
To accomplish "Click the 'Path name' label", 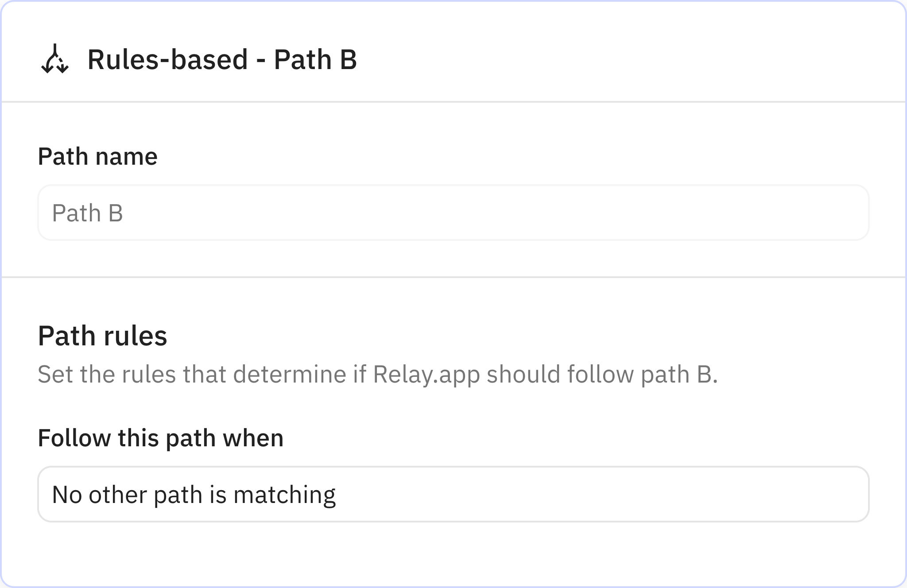I will [98, 156].
